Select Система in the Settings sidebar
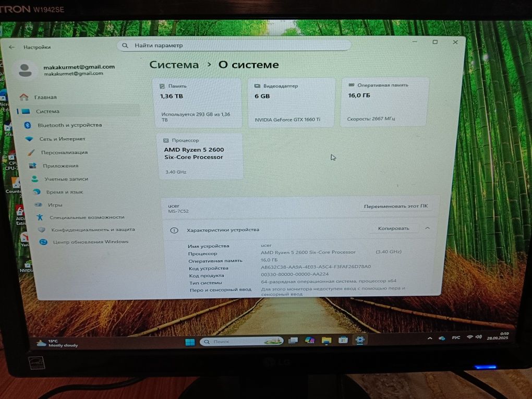 (x=79, y=111)
